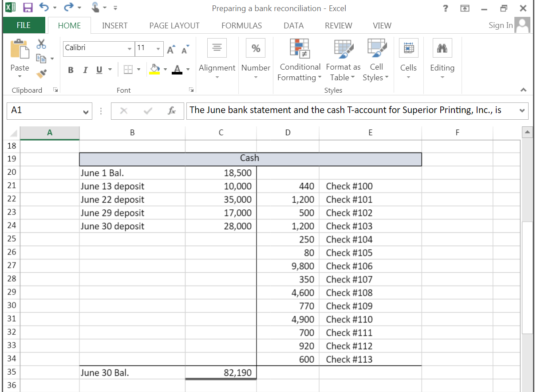The width and height of the screenshot is (541, 392).
Task: Collapse the ribbon with the chevron
Action: [x=523, y=90]
